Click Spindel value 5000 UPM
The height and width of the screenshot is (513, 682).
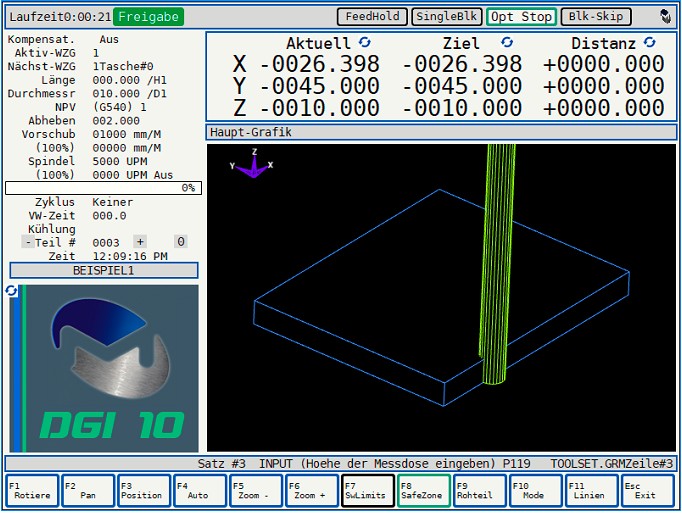click(120, 161)
